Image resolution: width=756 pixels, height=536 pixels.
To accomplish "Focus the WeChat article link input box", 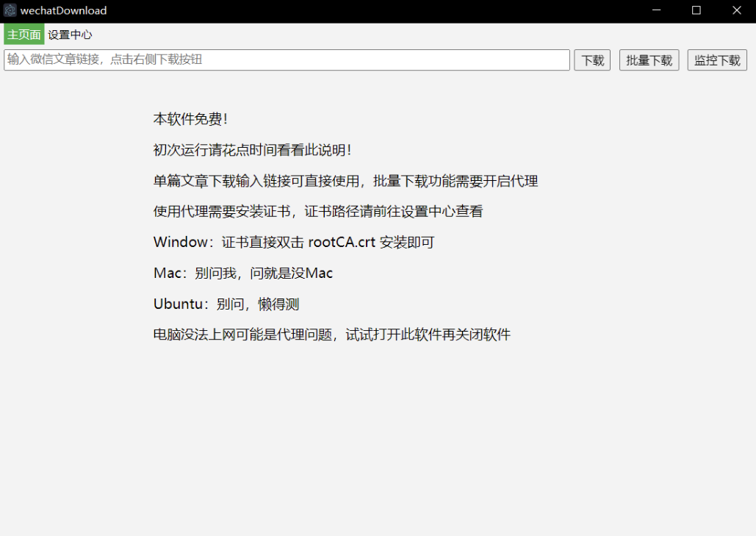I will pos(287,60).
